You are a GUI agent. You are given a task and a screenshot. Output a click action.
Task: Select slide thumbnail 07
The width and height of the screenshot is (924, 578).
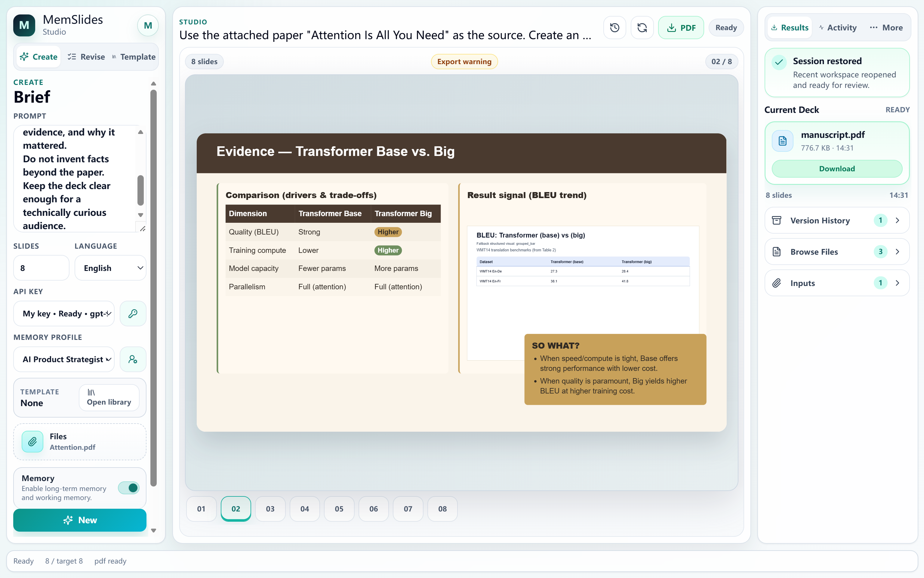point(408,509)
